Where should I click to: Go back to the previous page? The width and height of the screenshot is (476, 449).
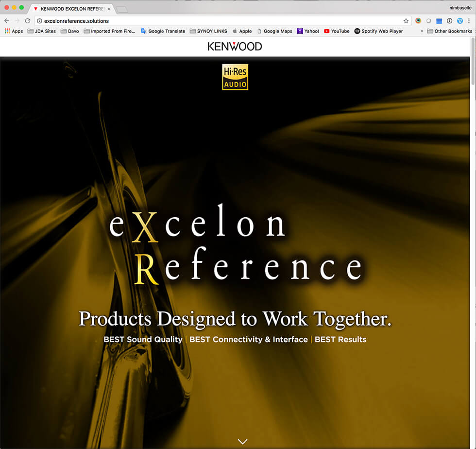pyautogui.click(x=7, y=21)
